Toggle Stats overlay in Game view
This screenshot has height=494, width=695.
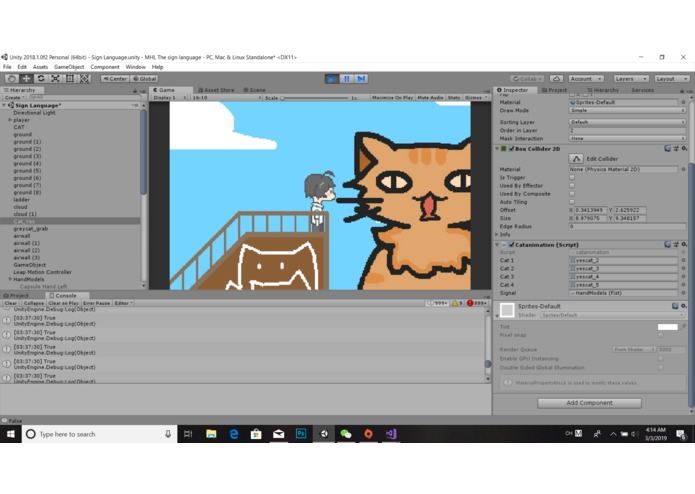454,97
